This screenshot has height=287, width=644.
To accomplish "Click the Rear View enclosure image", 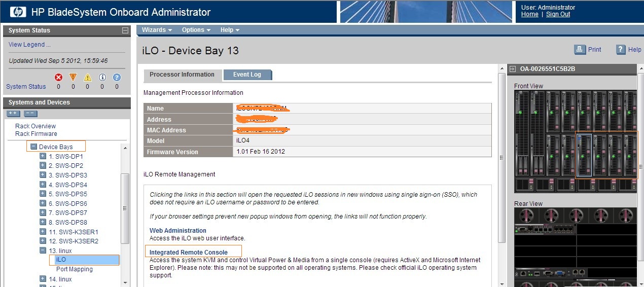I will (x=575, y=247).
